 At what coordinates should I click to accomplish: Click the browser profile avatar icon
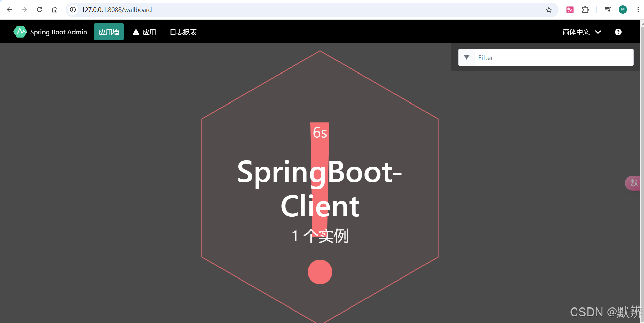(623, 10)
